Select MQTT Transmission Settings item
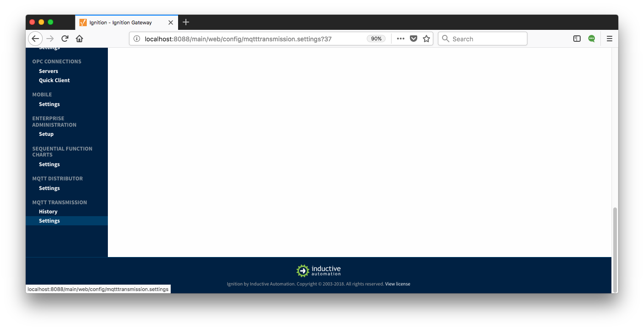644x330 pixels. tap(67, 221)
